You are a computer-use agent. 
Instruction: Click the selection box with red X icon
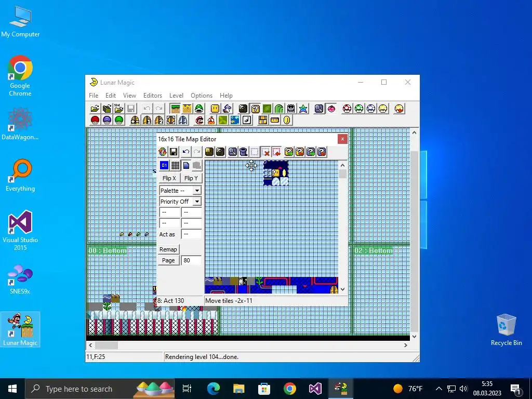pyautogui.click(x=265, y=152)
